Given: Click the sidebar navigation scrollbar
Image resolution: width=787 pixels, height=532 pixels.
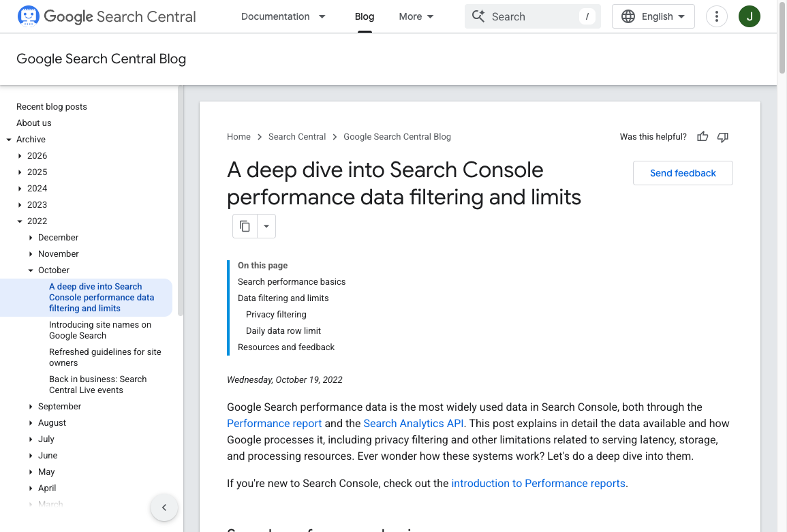Looking at the screenshot, I should click(x=180, y=201).
